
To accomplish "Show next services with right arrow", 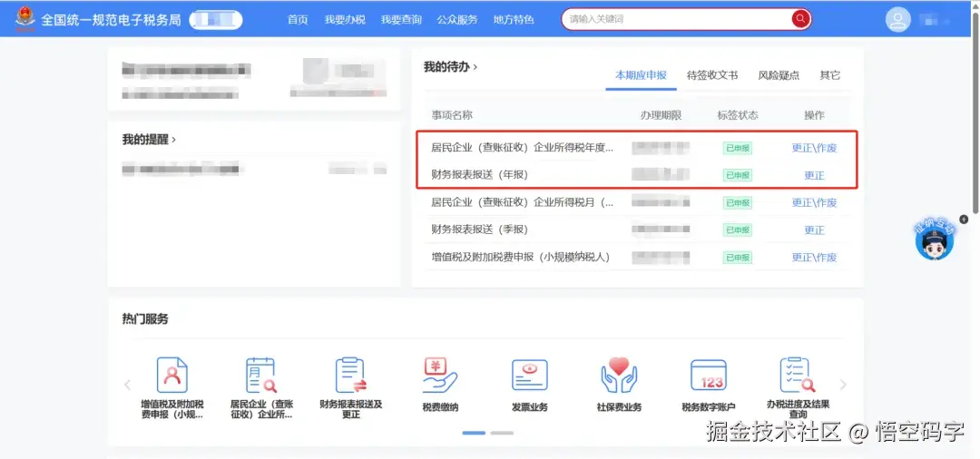I will coord(842,385).
